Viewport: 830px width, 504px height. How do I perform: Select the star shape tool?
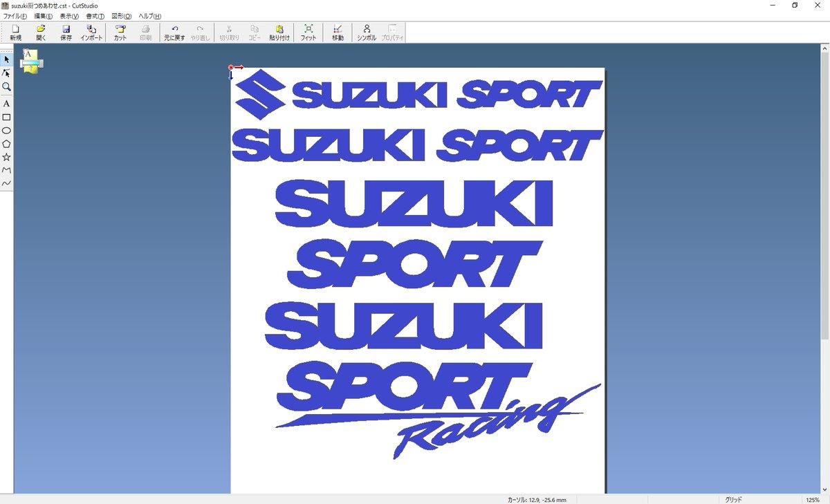(6, 157)
